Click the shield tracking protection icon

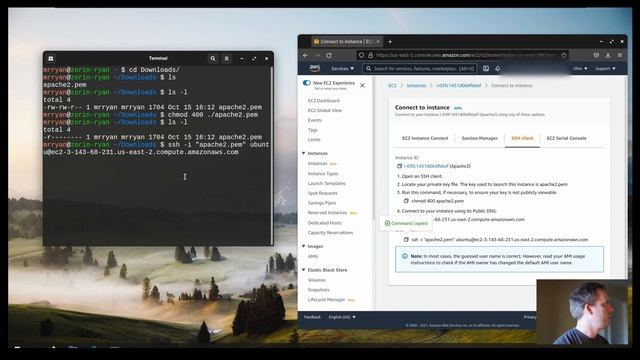pyautogui.click(x=362, y=55)
